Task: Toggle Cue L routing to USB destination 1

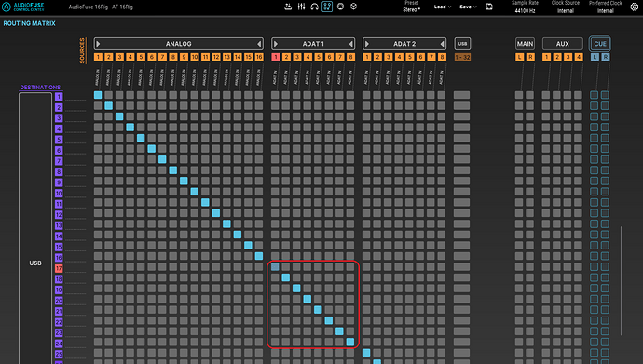Action: coord(595,95)
